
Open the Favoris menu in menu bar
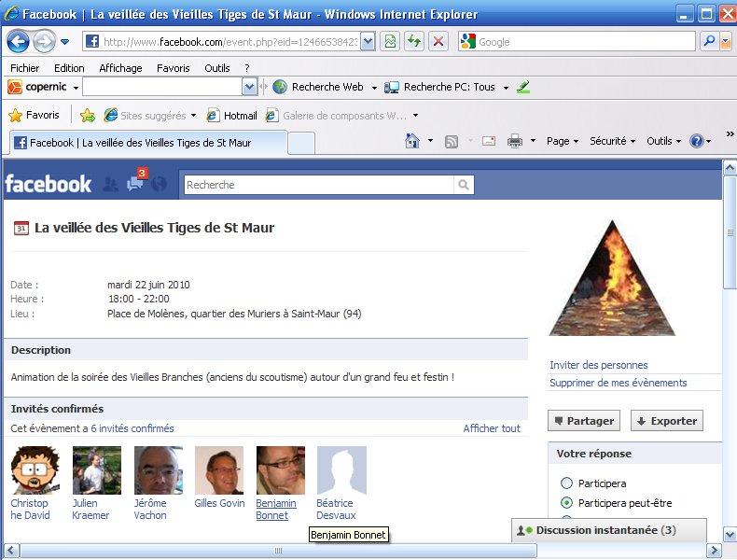[173, 68]
